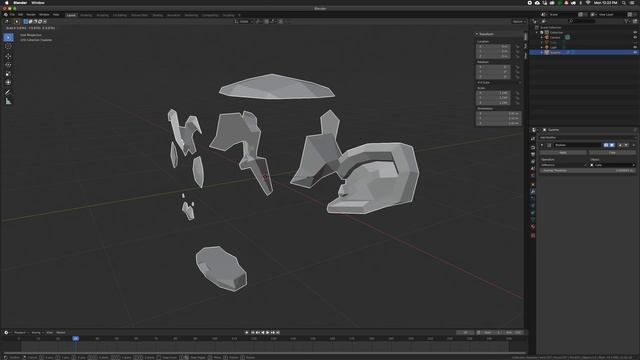Image resolution: width=640 pixels, height=360 pixels.
Task: Toggle lock on Rotation X
Action: click(x=517, y=67)
